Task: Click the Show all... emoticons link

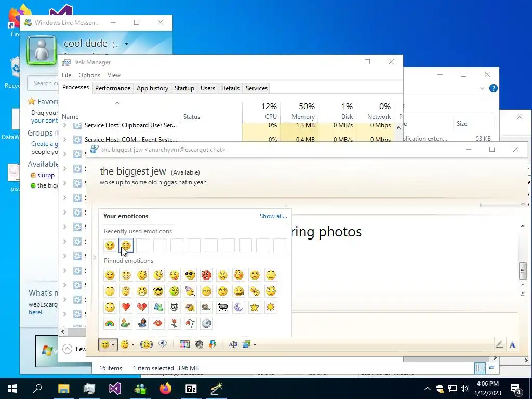Action: click(x=273, y=216)
